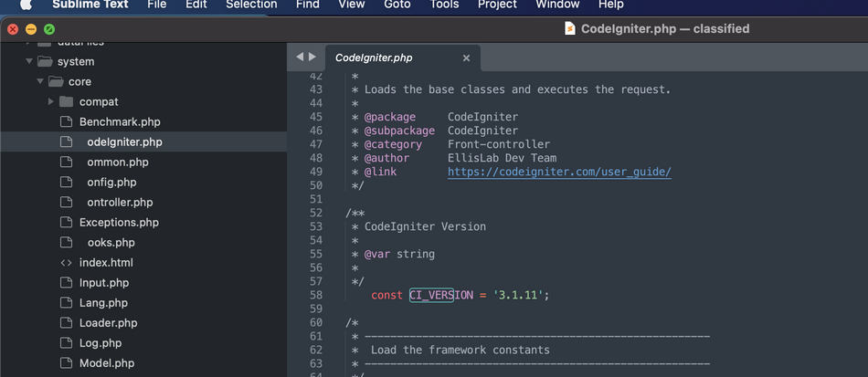Image resolution: width=868 pixels, height=377 pixels.
Task: Open onfig.php from the sidebar
Action: coord(111,182)
